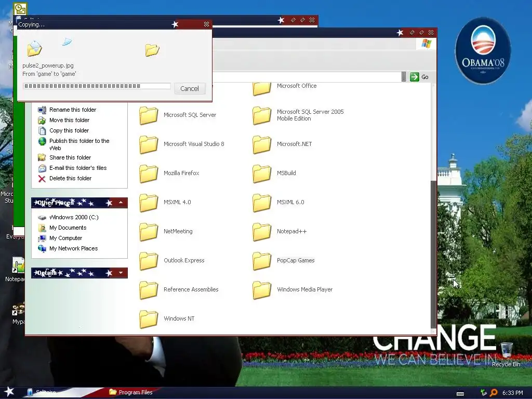Click the PopCap Games folder name

[x=296, y=260]
